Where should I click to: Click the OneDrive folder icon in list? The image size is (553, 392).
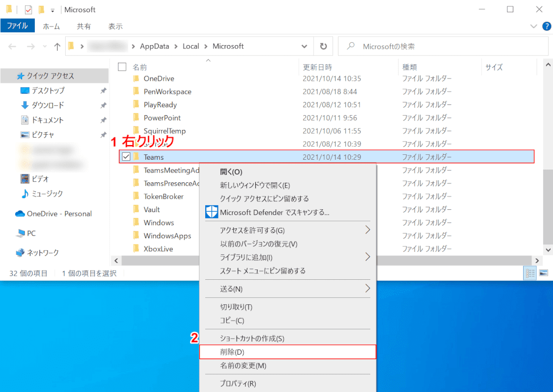tap(137, 78)
